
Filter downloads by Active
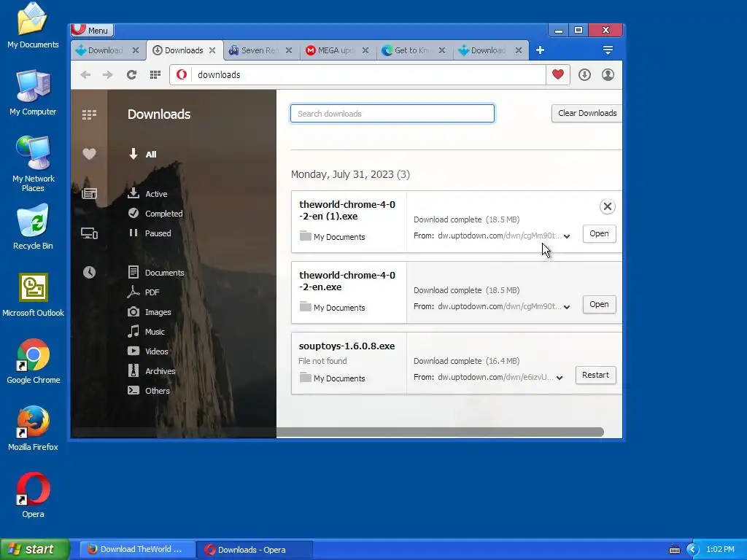(x=147, y=193)
